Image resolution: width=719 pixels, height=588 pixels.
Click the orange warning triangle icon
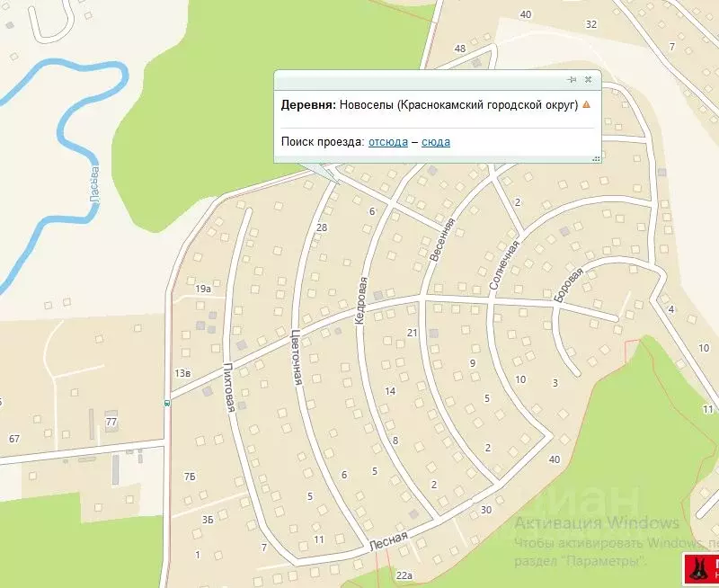tap(587, 104)
